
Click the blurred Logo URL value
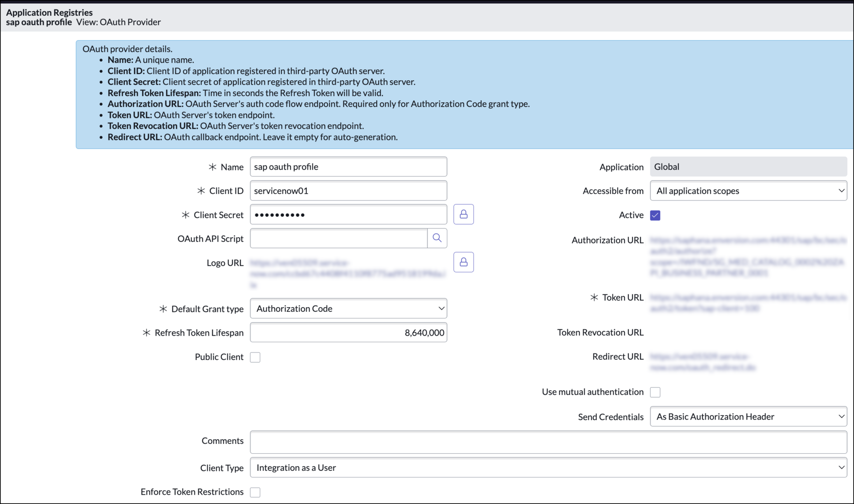pyautogui.click(x=347, y=274)
